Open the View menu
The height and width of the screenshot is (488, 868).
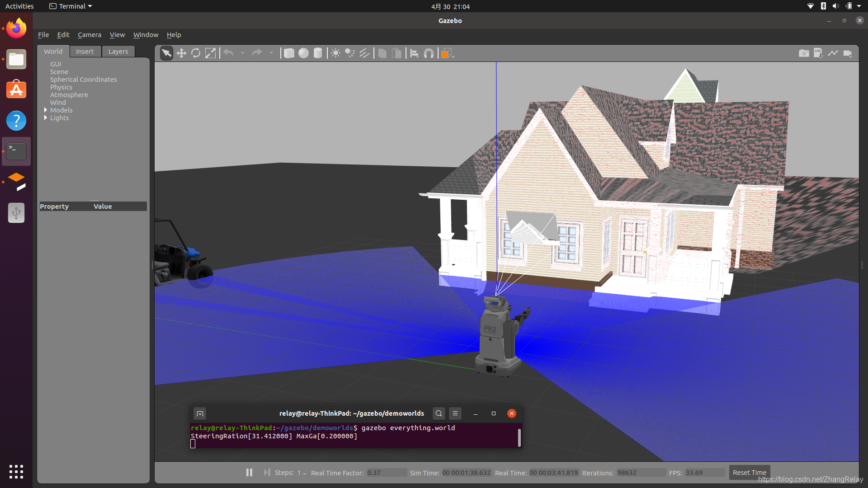click(x=117, y=35)
